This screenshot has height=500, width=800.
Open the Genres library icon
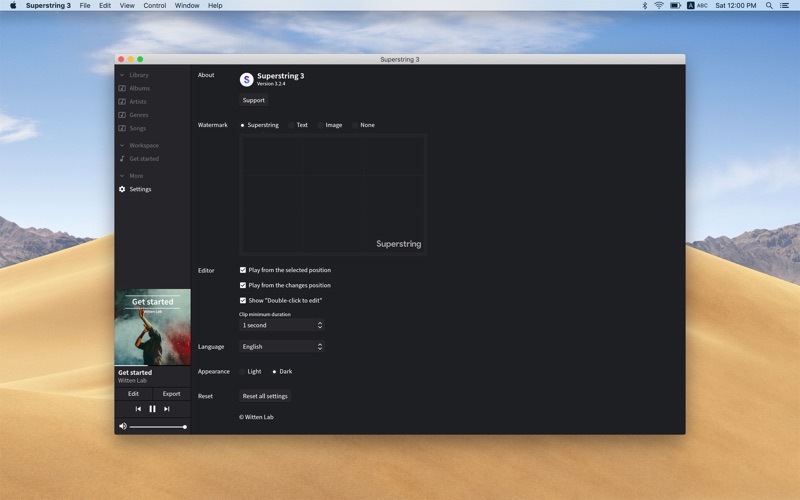(122, 115)
